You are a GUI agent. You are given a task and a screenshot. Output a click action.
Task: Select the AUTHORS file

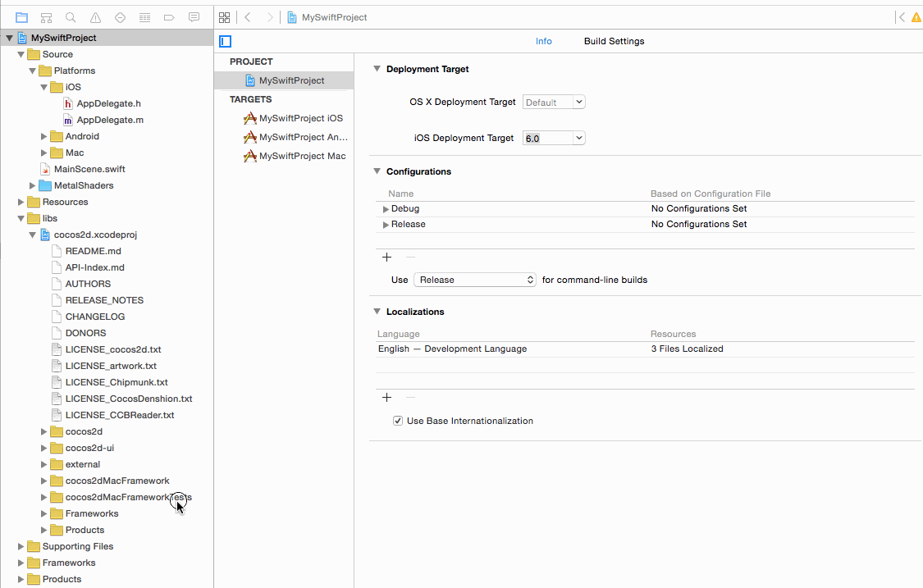(x=88, y=284)
